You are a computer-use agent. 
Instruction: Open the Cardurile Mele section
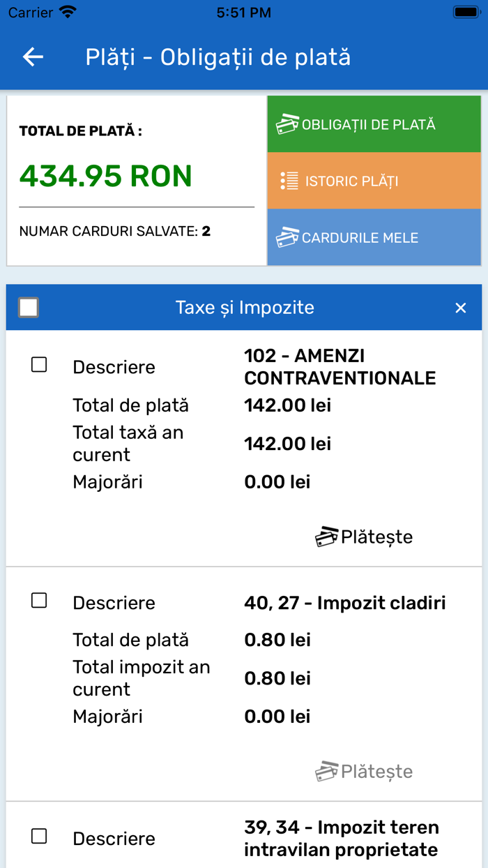point(374,237)
